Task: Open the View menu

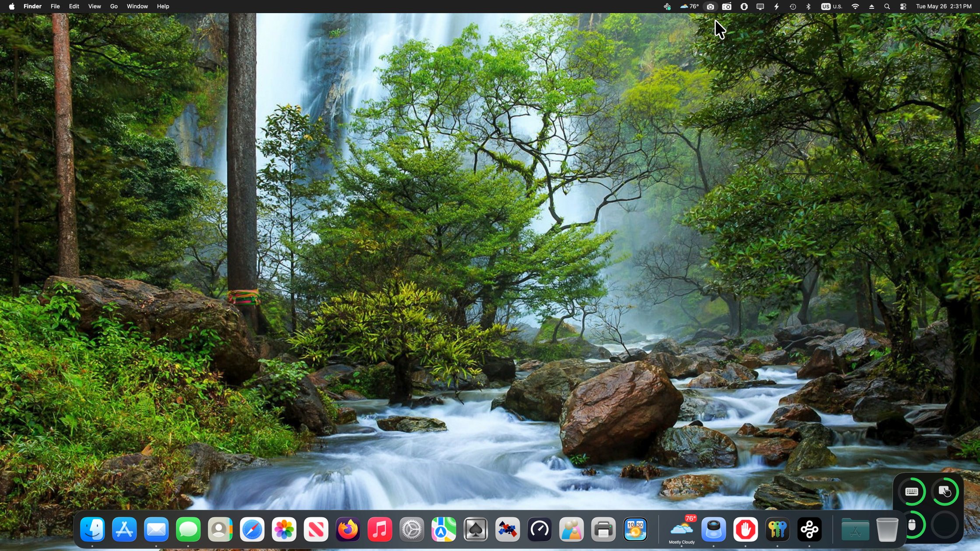Action: 94,7
